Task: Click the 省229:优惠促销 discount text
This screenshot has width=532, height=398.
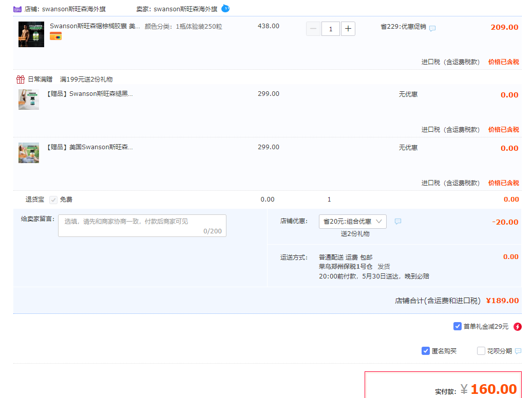Action: point(403,27)
